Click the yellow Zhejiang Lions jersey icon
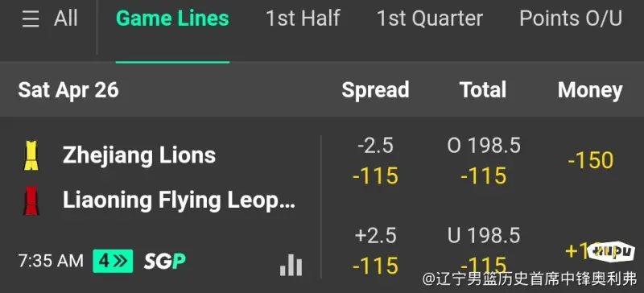Screen dimensions: 644x293 (31, 155)
